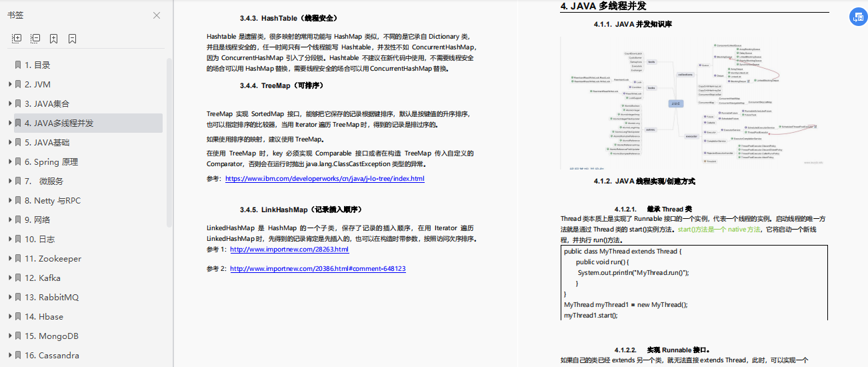Click subheading 4.1.2.1. 继承 Thread 类

[x=653, y=210]
